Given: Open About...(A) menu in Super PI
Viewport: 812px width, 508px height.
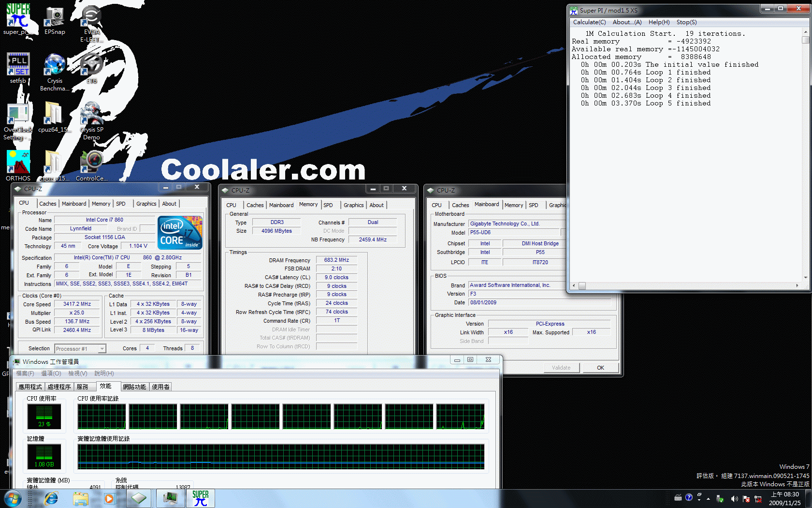Looking at the screenshot, I should 627,22.
